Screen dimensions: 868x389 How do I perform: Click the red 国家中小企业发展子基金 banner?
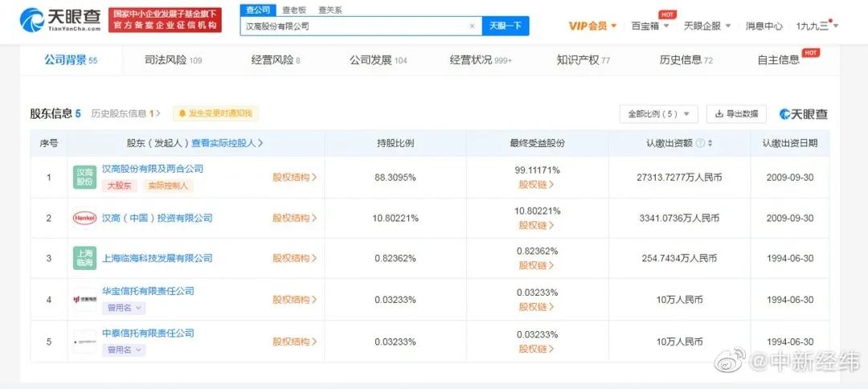(x=165, y=20)
